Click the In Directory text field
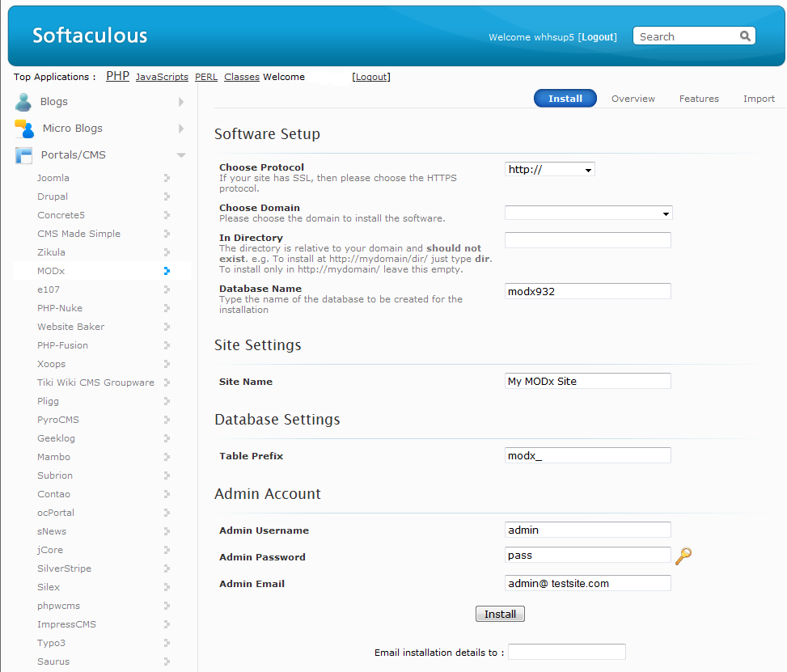This screenshot has height=672, width=787. click(x=588, y=240)
